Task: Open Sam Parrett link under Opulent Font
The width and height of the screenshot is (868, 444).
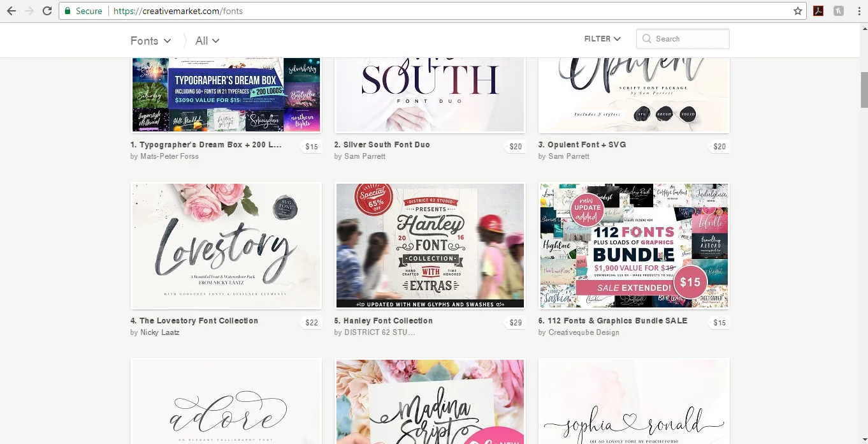Action: click(568, 156)
